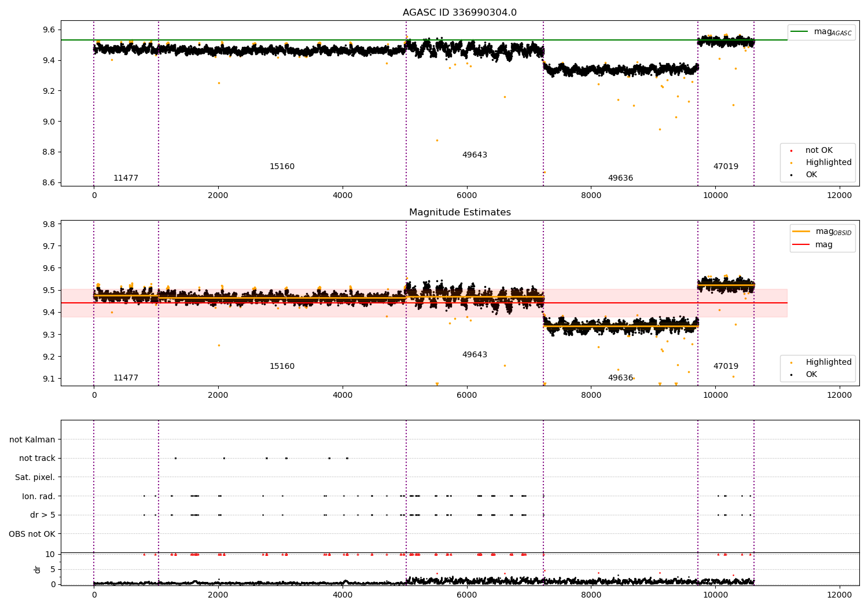Select 'Highlighted' entry in the top plot legend
The height and width of the screenshot is (608, 868).
829,163
